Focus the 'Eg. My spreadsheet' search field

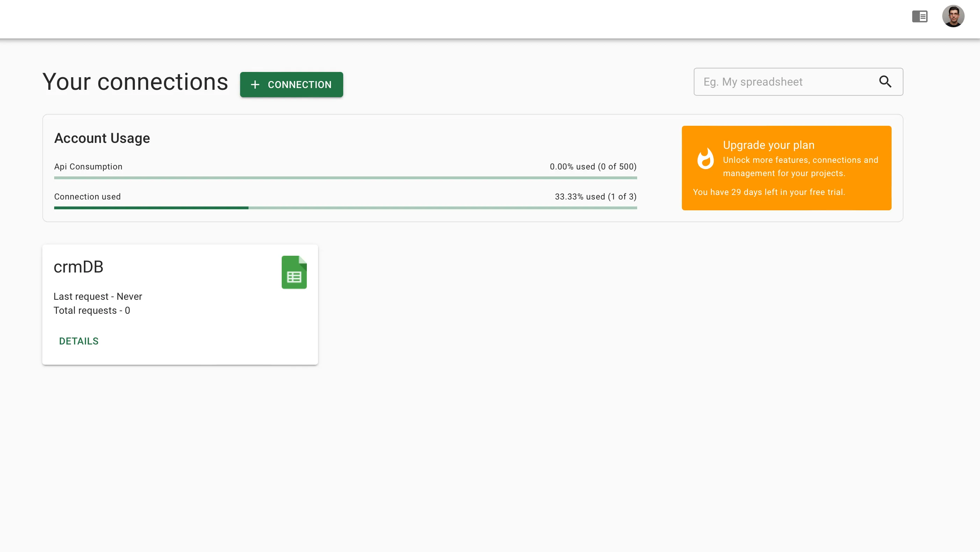780,81
